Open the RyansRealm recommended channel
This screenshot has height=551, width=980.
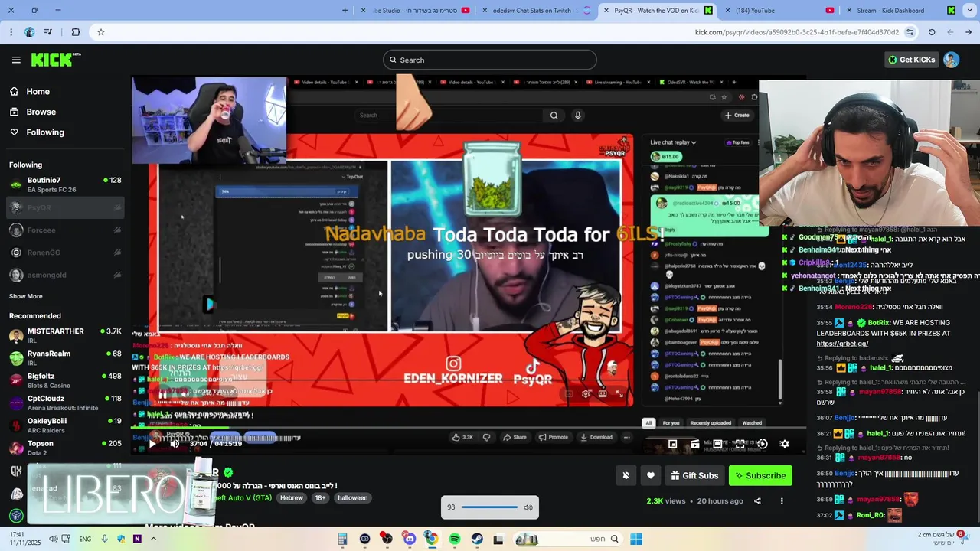click(65, 357)
